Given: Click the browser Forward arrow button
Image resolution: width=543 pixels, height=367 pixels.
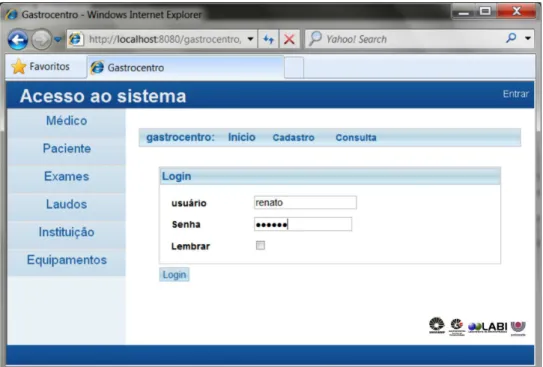Looking at the screenshot, I should coord(41,40).
